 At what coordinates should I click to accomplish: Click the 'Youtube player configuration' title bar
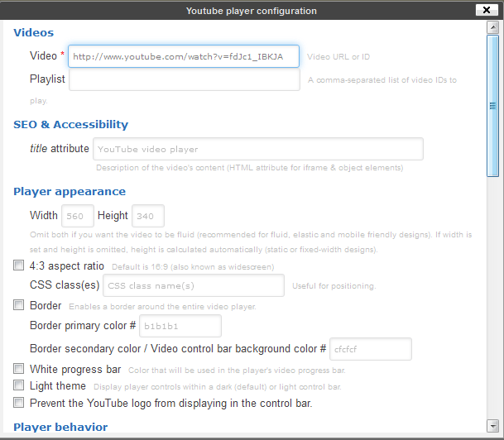coord(252,11)
